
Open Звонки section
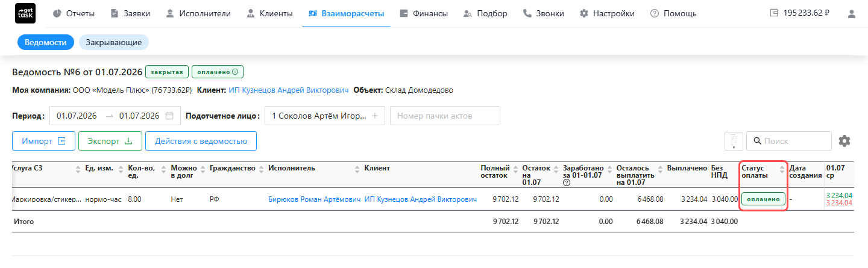(x=543, y=13)
